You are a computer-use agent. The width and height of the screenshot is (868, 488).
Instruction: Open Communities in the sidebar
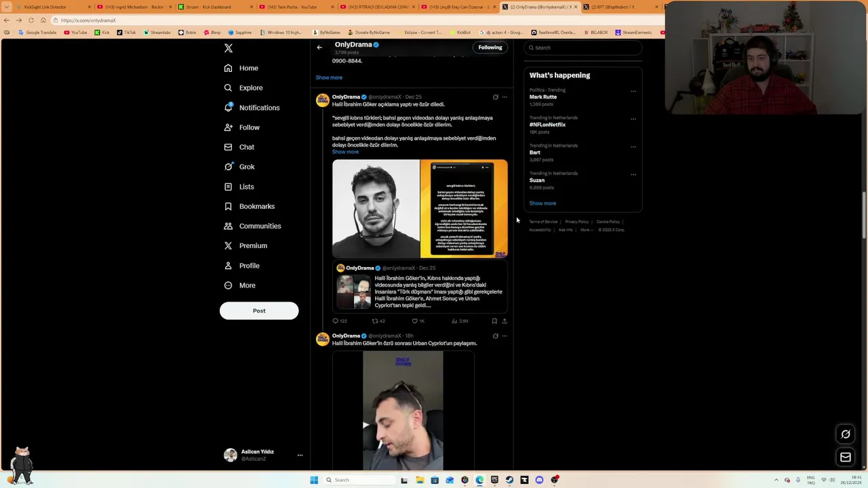pos(252,226)
